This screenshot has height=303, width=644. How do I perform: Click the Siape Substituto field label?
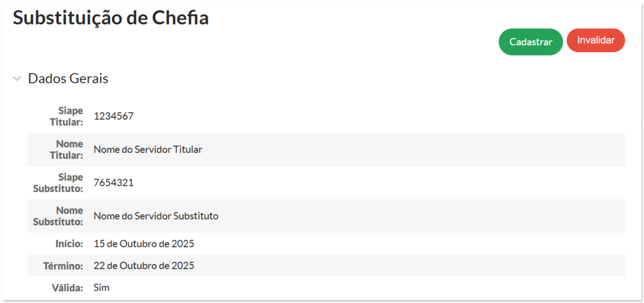tap(58, 183)
